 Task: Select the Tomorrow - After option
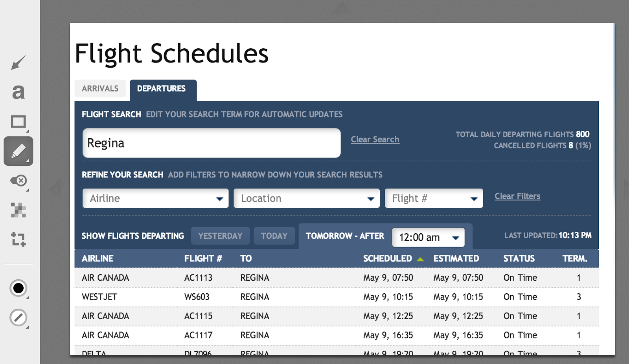click(345, 236)
